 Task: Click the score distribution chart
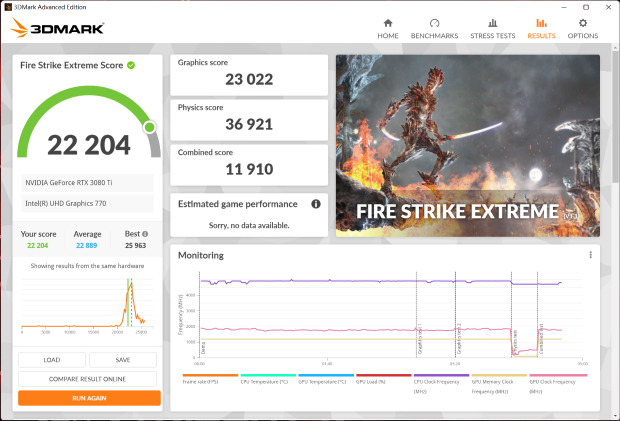(x=87, y=305)
